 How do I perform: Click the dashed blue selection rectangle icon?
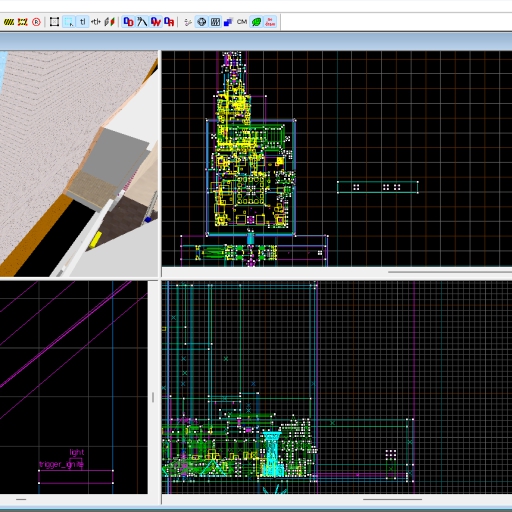[x=69, y=22]
